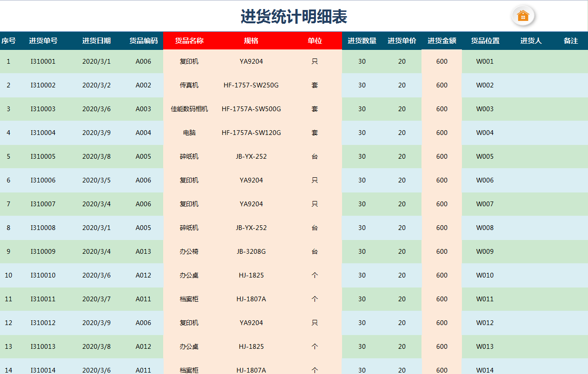Select order number I310002

point(43,85)
